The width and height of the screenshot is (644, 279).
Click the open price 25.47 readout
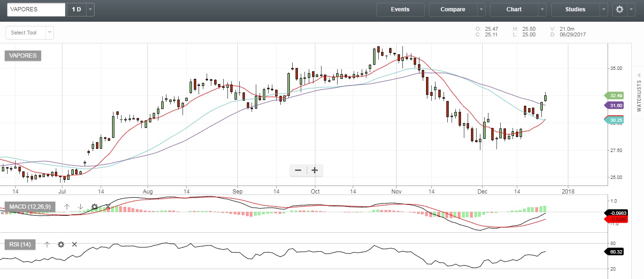tap(492, 29)
